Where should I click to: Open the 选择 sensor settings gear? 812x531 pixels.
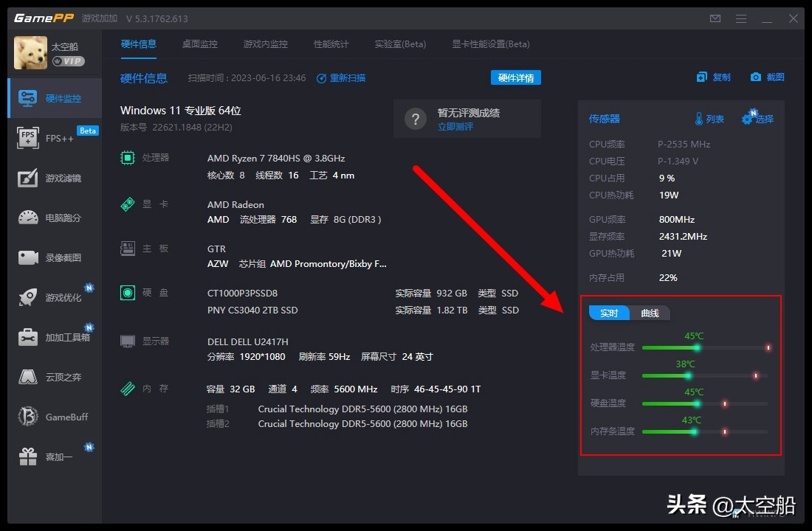click(x=757, y=118)
